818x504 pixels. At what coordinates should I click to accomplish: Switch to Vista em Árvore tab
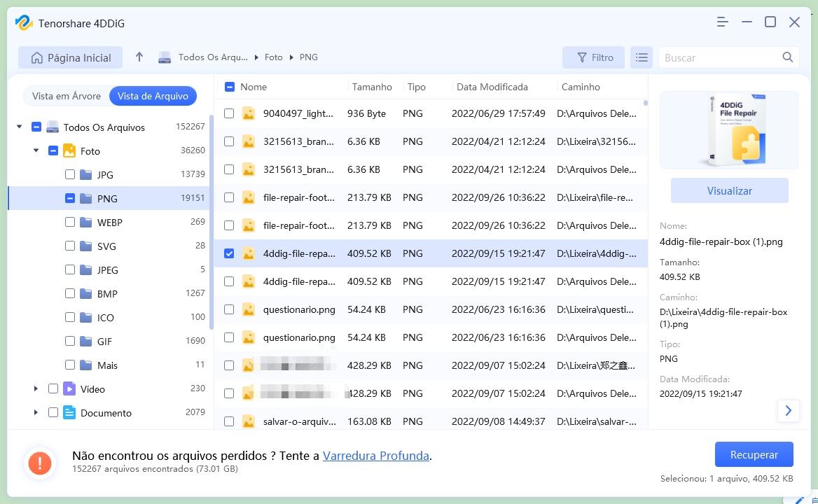tap(67, 96)
